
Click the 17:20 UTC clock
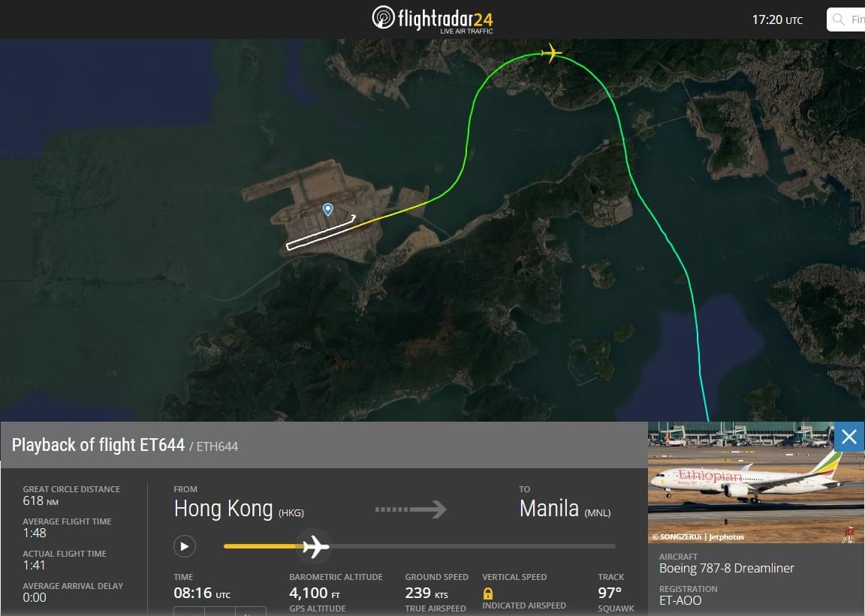(777, 20)
